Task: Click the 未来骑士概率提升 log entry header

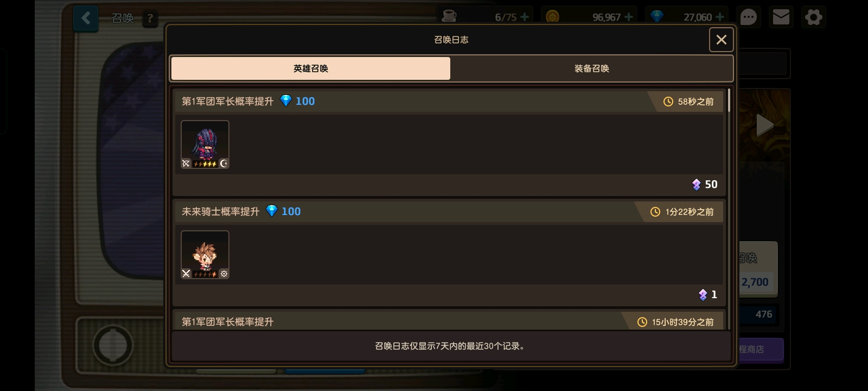Action: coord(449,211)
